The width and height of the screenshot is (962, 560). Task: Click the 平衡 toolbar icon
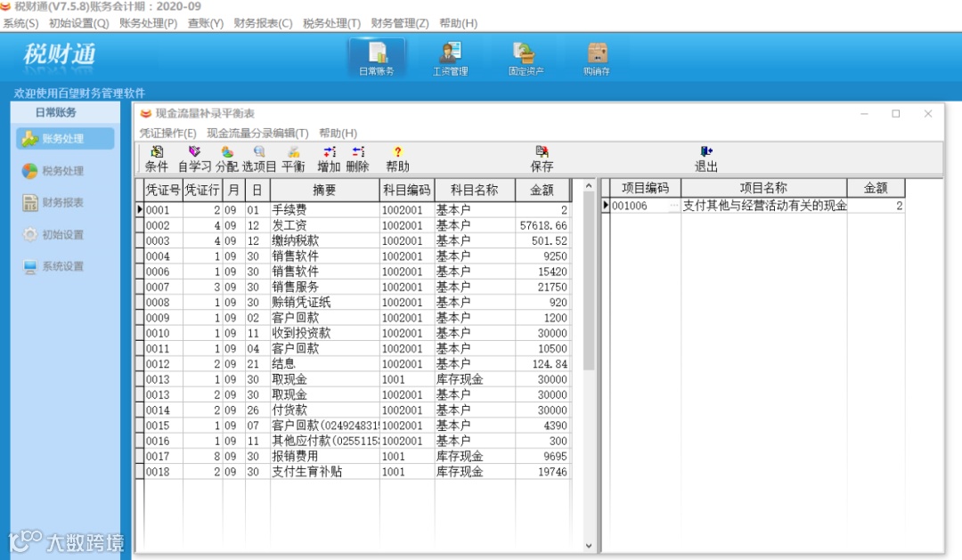point(293,158)
